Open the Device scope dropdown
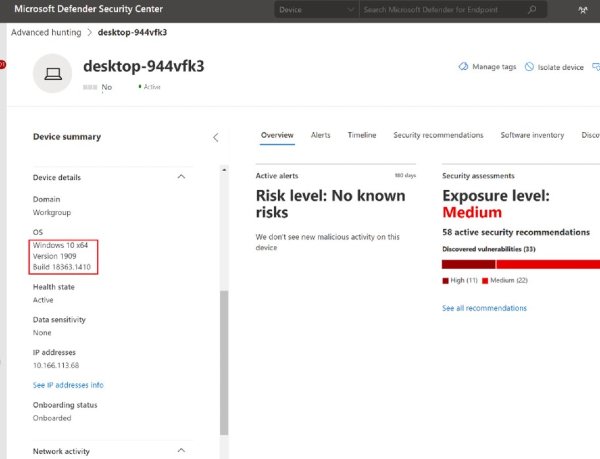Viewport: 600px width, 459px height. 316,10
